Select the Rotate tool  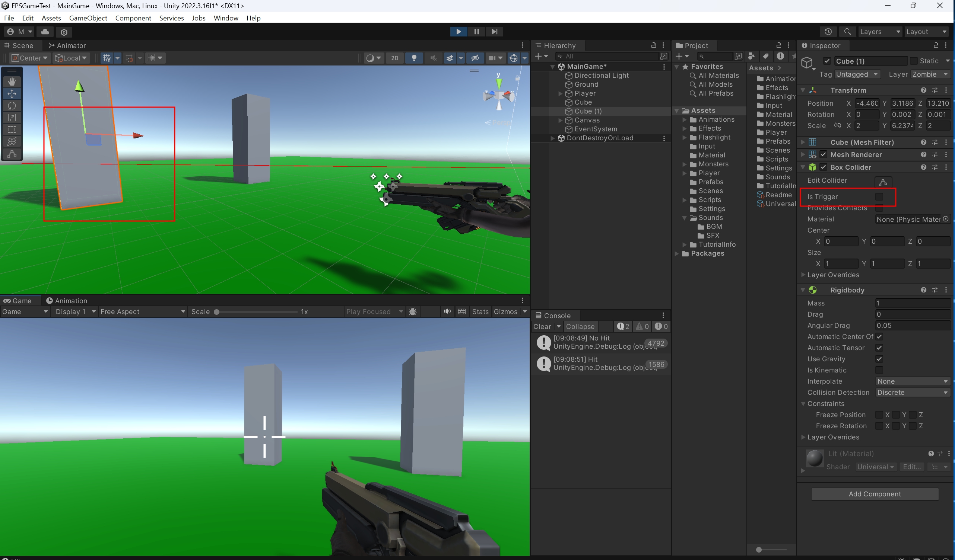tap(12, 106)
